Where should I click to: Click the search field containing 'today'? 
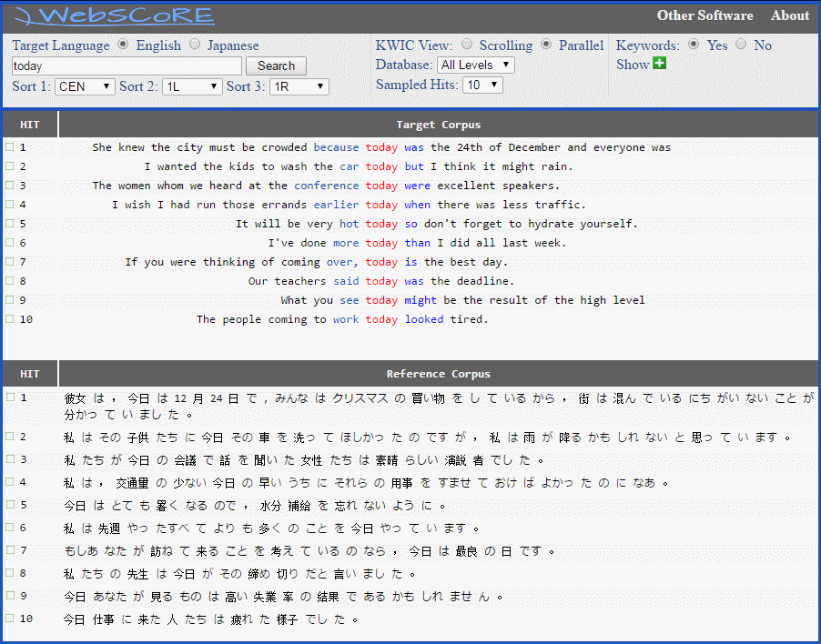tap(127, 66)
